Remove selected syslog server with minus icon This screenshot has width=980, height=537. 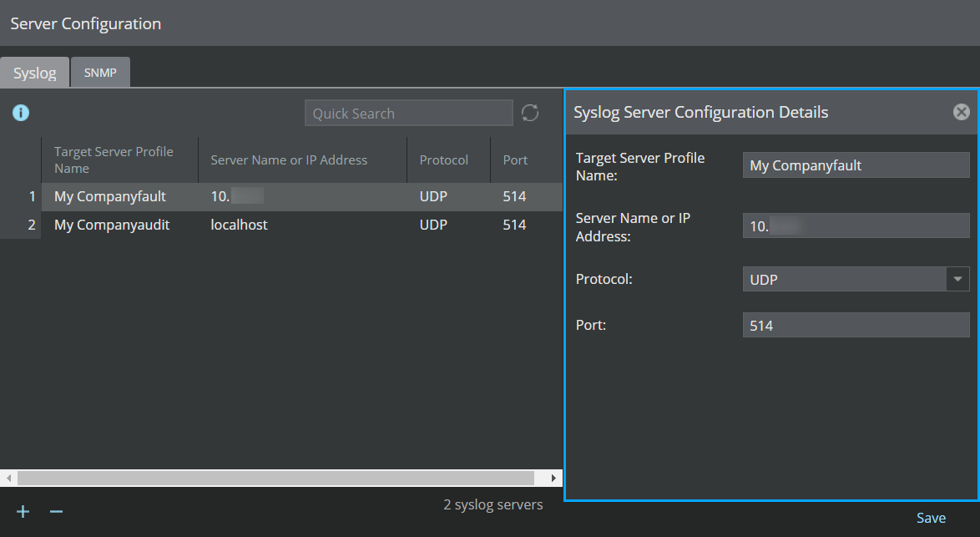[x=56, y=511]
